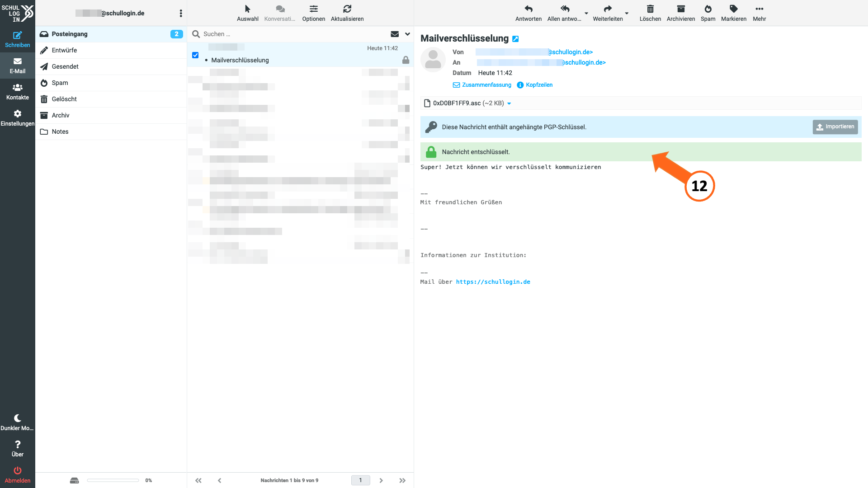Open the Gelöscht folder
The height and width of the screenshot is (488, 868).
111,99
